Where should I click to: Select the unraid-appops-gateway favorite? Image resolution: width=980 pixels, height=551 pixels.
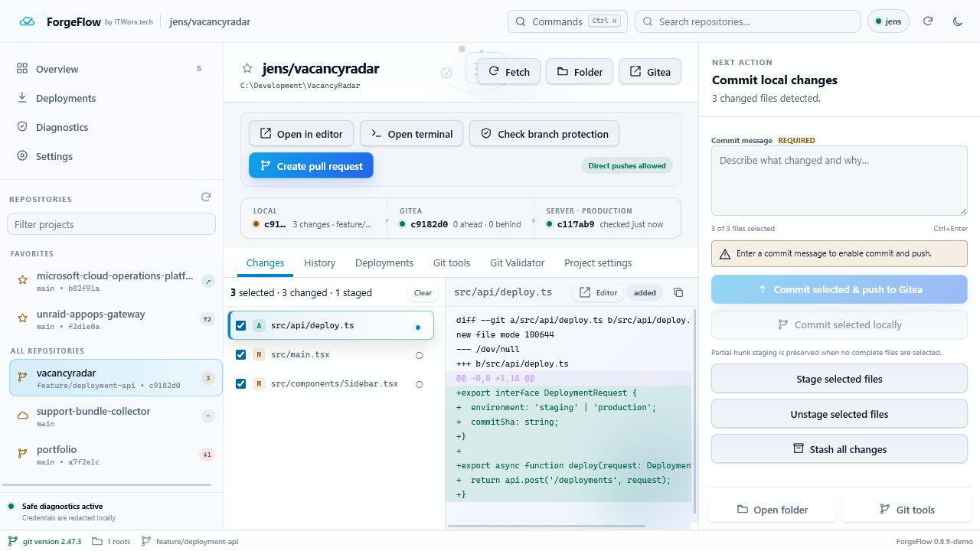coord(116,319)
